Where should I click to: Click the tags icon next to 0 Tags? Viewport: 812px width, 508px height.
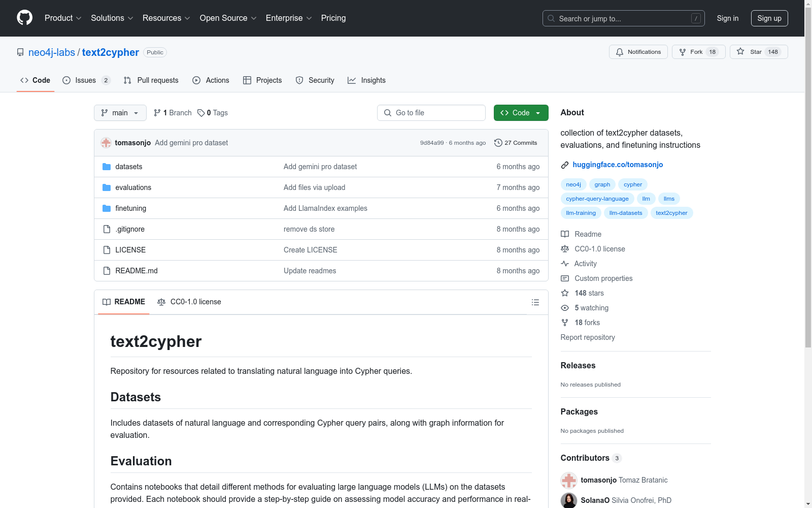point(201,113)
